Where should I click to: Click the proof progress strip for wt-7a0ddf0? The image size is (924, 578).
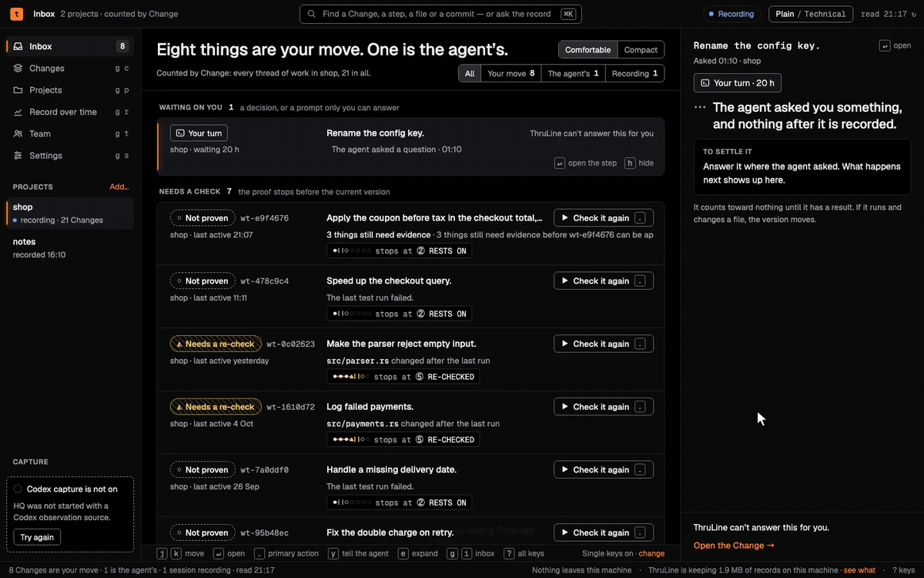click(399, 502)
